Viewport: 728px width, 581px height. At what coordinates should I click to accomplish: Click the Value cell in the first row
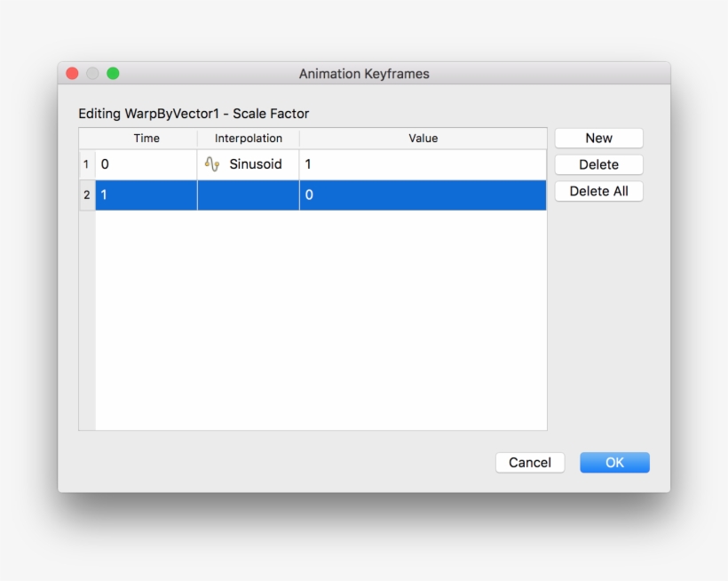coord(423,164)
